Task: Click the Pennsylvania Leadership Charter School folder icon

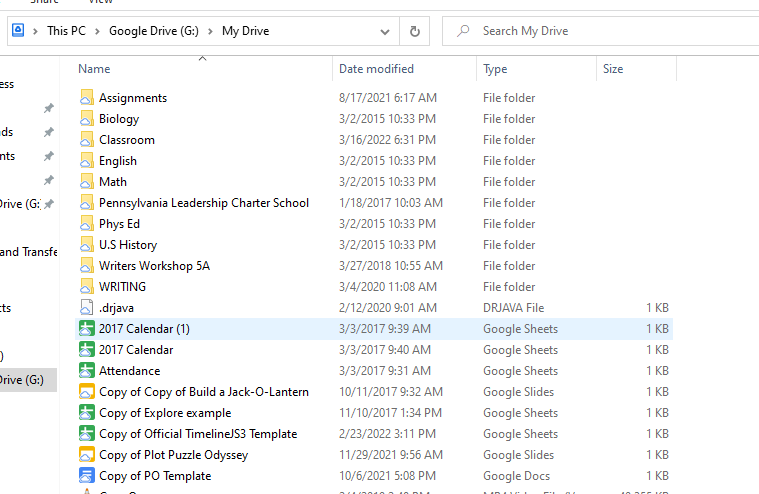Action: (87, 202)
